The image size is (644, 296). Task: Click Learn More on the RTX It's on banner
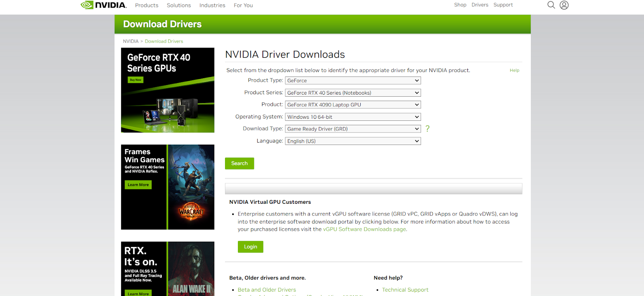coord(138,294)
